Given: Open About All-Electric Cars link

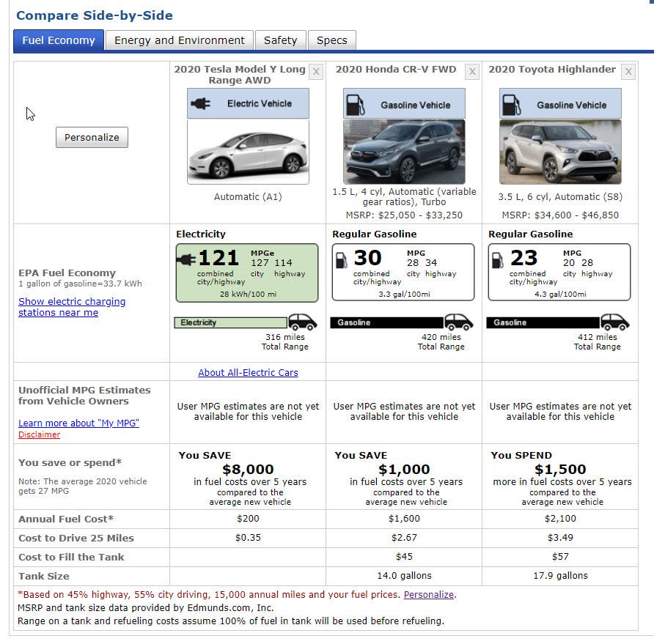Looking at the screenshot, I should pyautogui.click(x=248, y=372).
